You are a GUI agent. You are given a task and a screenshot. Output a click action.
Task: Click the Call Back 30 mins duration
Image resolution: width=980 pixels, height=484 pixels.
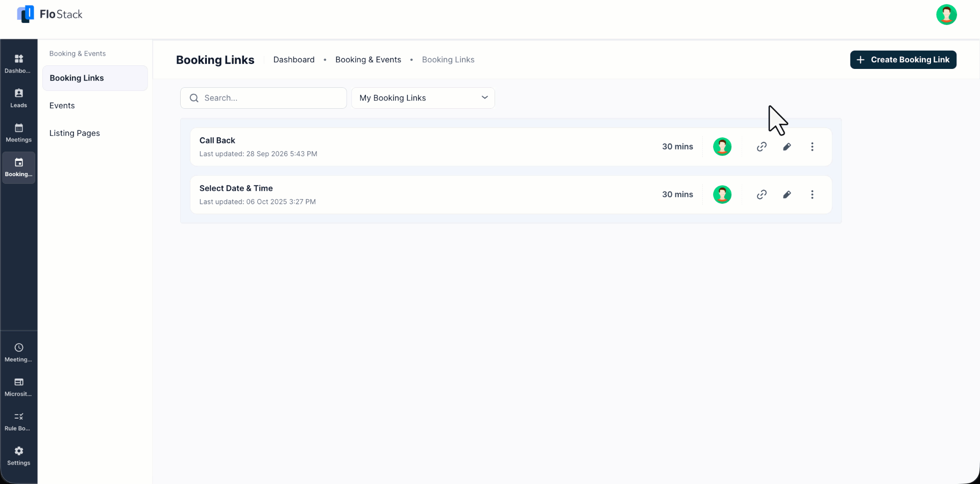tap(677, 147)
